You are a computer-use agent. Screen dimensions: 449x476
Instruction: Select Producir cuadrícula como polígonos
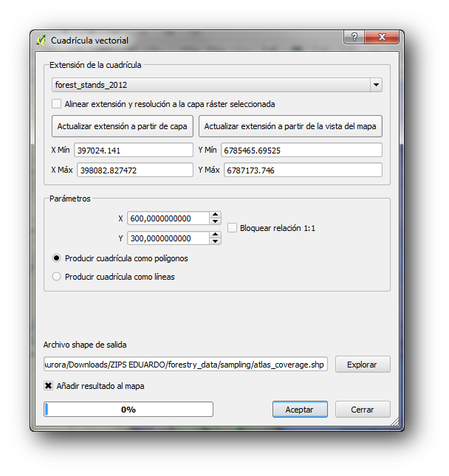pyautogui.click(x=57, y=258)
